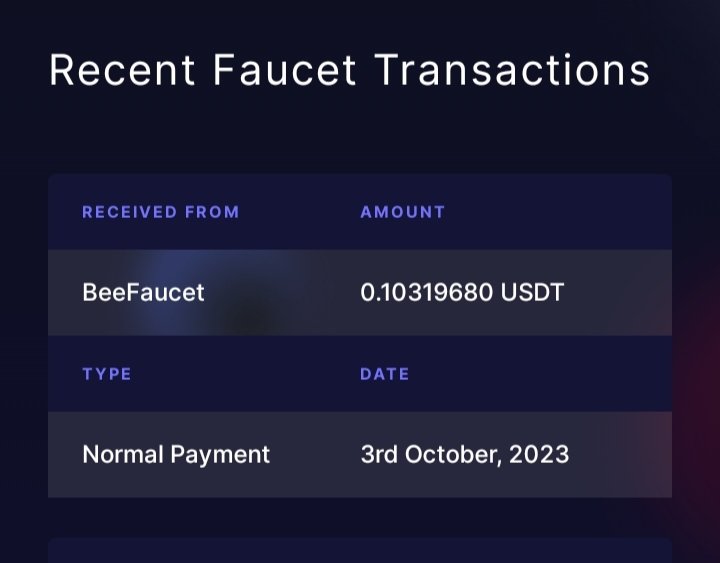This screenshot has width=720, height=563.
Task: Select the next transaction card below
Action: pyautogui.click(x=360, y=551)
